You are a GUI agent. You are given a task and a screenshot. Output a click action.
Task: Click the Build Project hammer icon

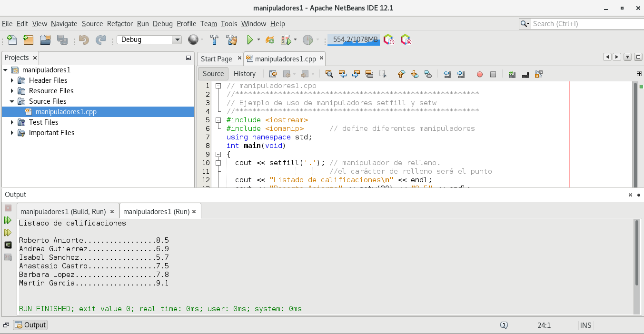click(x=214, y=40)
